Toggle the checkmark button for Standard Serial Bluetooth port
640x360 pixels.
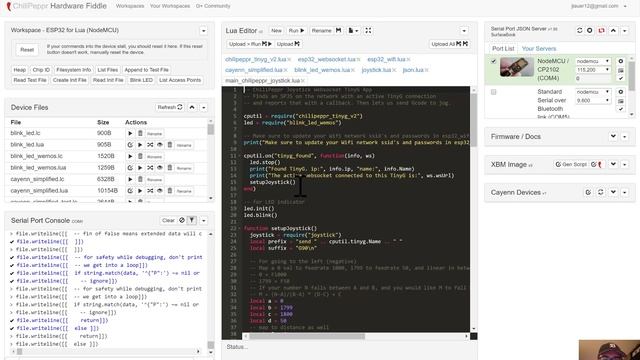coord(621,109)
